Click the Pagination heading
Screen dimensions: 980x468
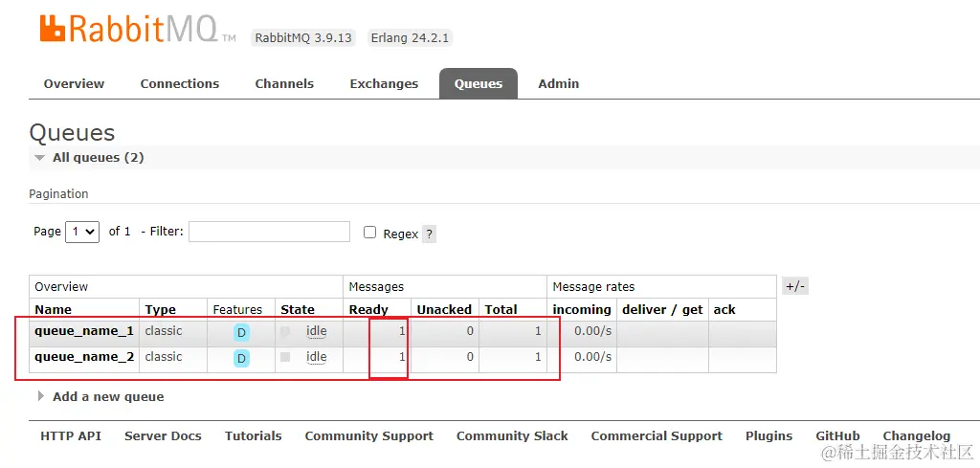coord(58,193)
